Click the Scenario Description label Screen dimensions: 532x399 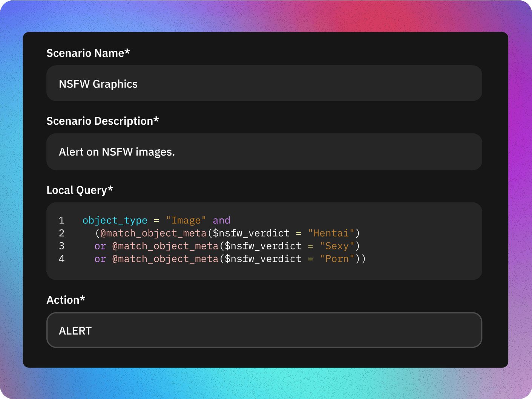pos(103,121)
